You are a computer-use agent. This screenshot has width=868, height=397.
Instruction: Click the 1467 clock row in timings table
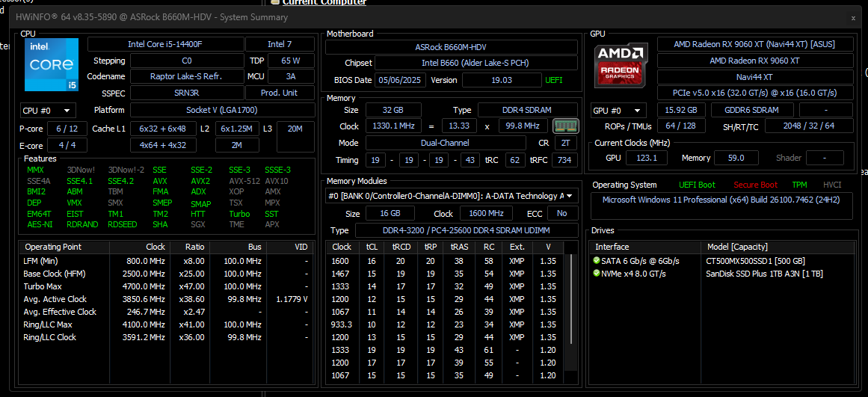point(446,274)
